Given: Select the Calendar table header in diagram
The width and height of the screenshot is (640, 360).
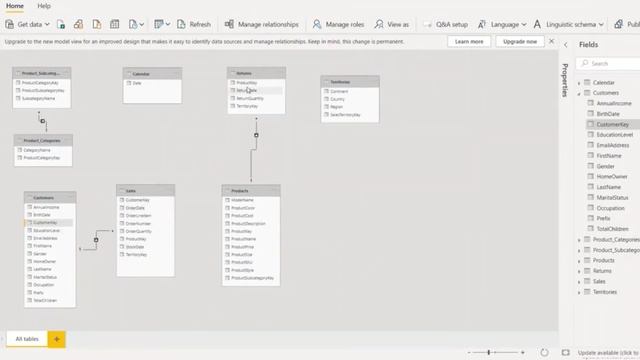Looking at the screenshot, I should (152, 74).
